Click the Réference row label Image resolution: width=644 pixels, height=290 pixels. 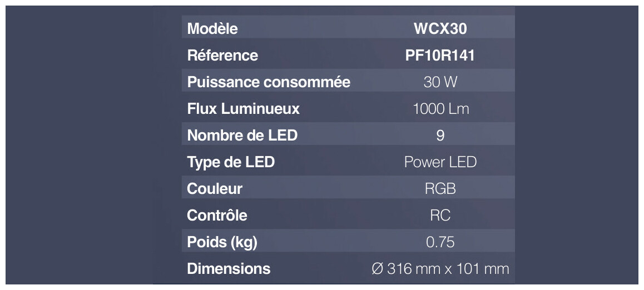click(x=222, y=55)
